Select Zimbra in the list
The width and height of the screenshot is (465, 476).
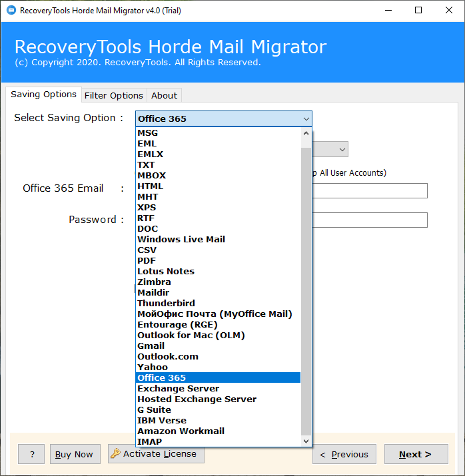click(x=218, y=282)
